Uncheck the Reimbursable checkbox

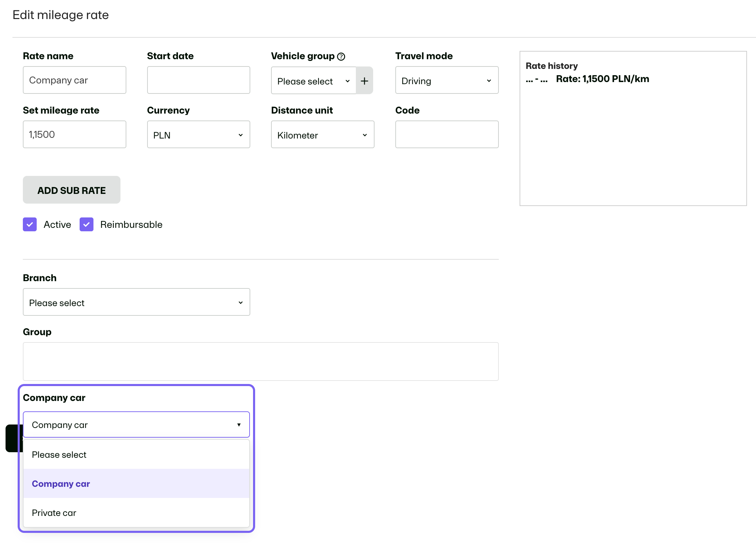point(87,224)
